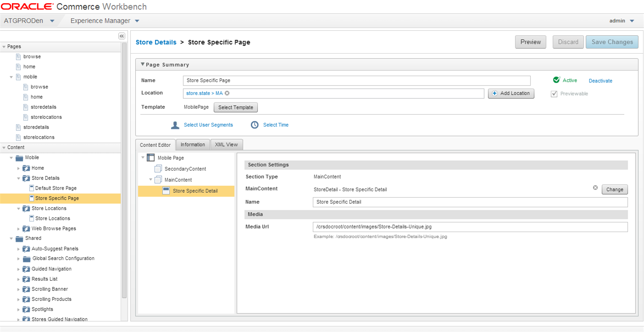Click the page icon beside top-level browse

coord(18,56)
